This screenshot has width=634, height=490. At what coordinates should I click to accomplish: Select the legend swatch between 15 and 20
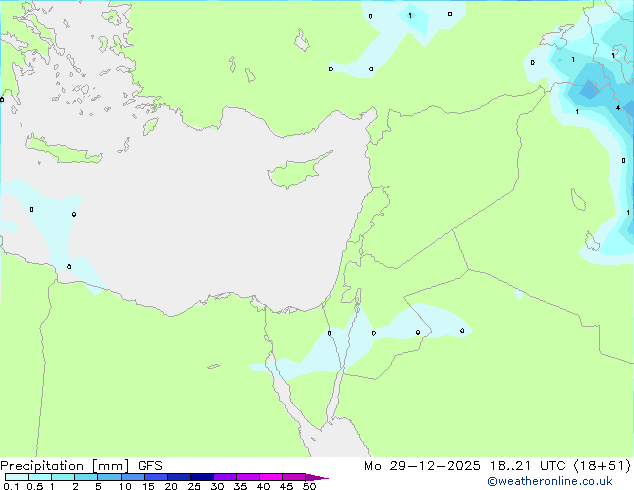[x=156, y=477]
